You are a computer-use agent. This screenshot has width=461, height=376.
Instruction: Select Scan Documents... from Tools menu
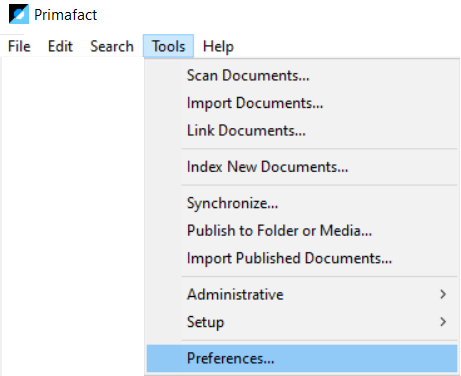click(x=302, y=75)
